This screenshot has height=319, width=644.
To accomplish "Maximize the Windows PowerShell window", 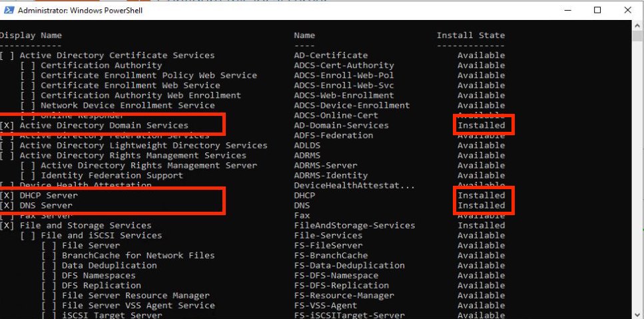I will 597,10.
